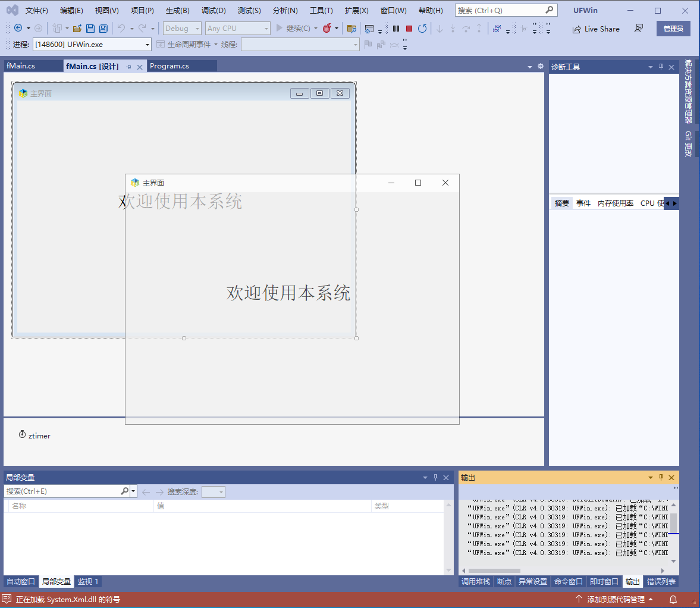Switch to the 错误列表 tab
700x608 pixels.
(661, 581)
